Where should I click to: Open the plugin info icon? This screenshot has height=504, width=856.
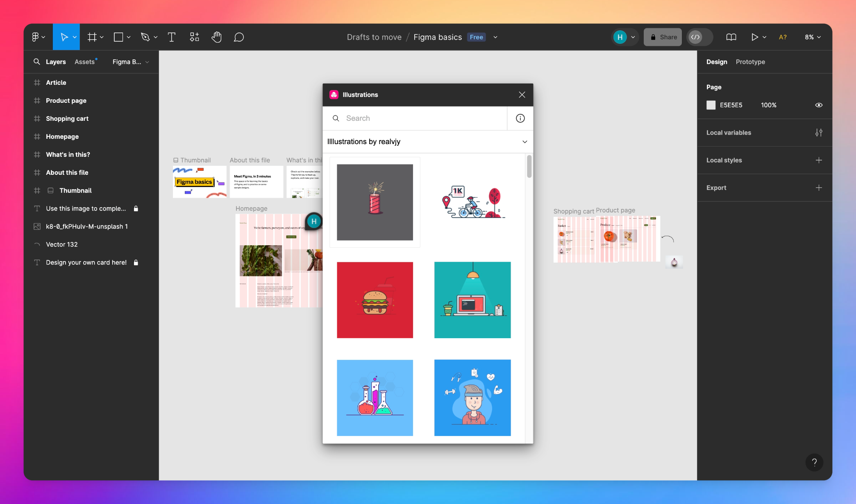520,118
